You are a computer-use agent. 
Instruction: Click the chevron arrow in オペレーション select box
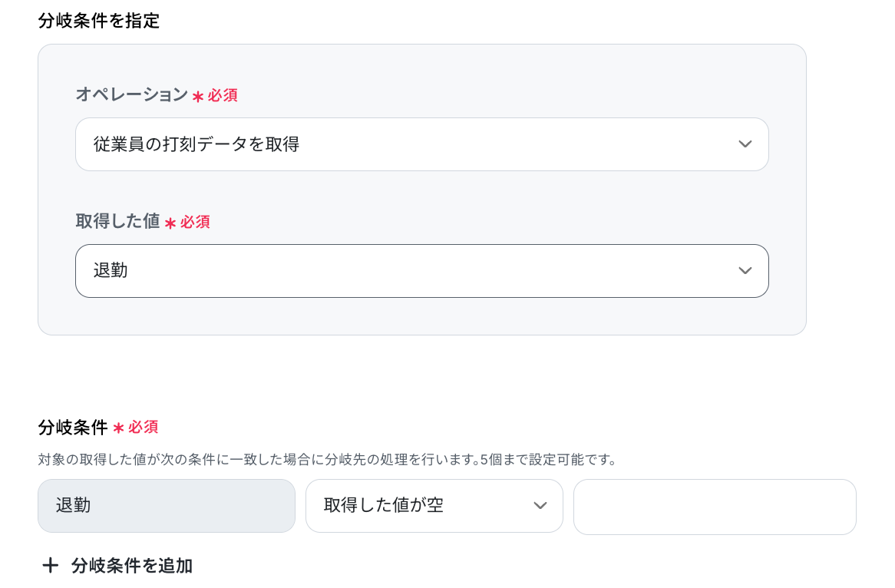745,144
